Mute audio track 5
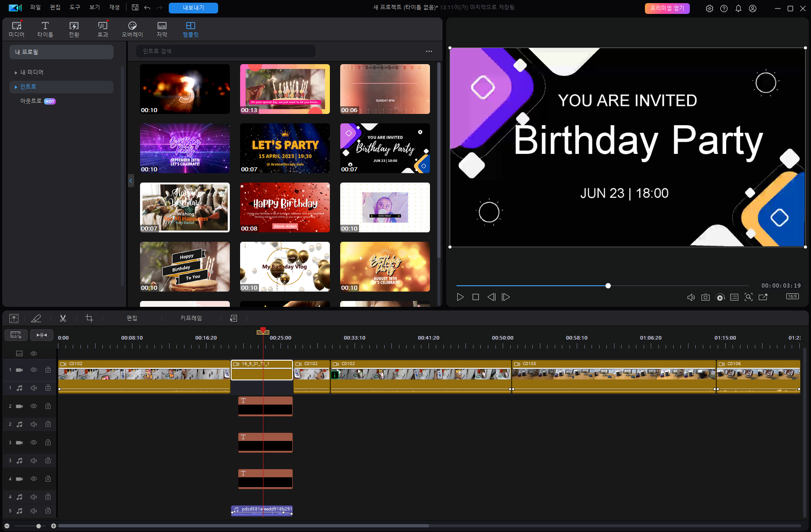This screenshot has height=532, width=811. pos(34,510)
